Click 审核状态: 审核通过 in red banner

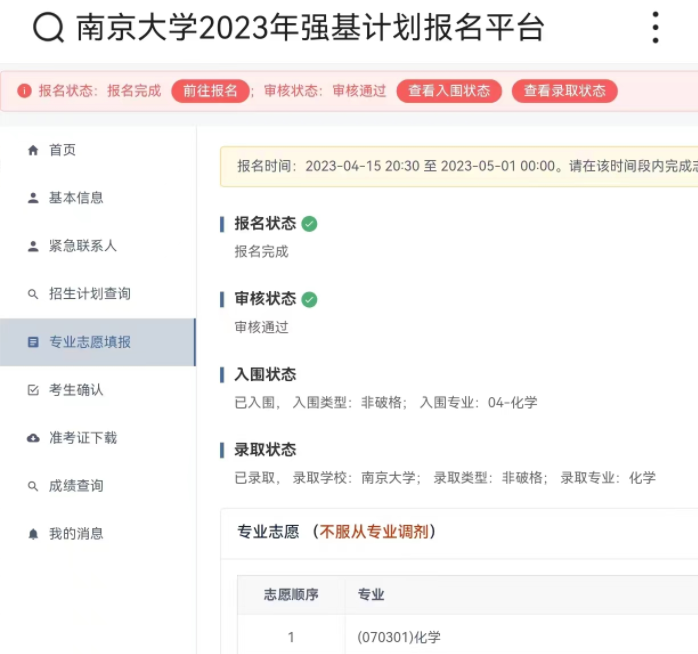(x=325, y=91)
